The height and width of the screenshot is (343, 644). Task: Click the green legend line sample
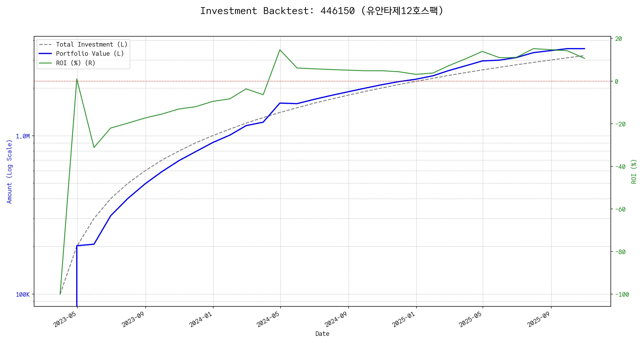(x=46, y=63)
